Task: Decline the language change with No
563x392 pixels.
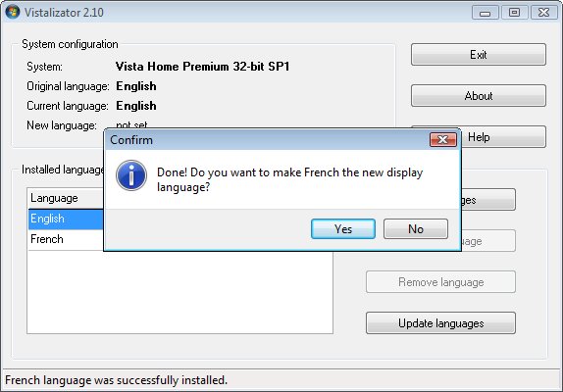Action: [416, 228]
